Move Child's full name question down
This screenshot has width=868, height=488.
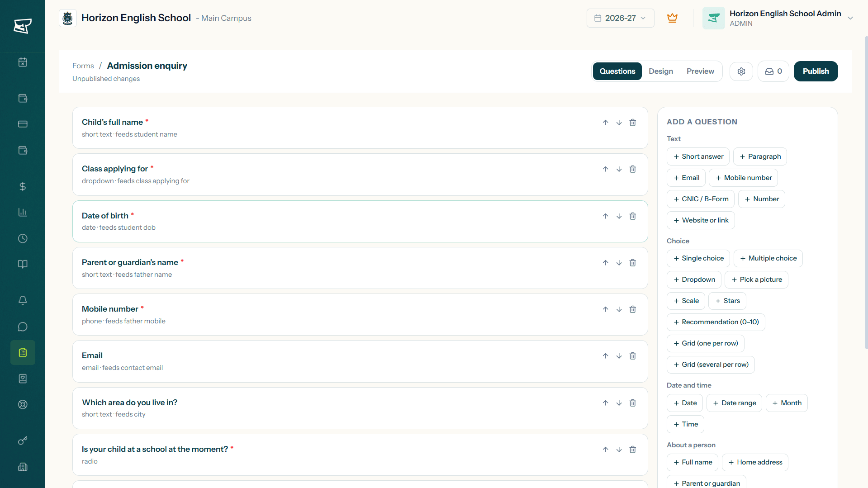(619, 123)
